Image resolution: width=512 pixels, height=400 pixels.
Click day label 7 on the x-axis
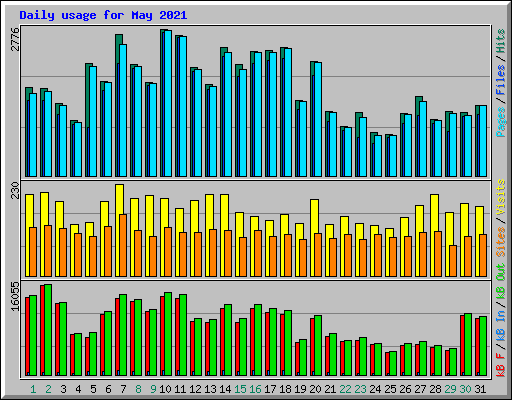click(123, 389)
